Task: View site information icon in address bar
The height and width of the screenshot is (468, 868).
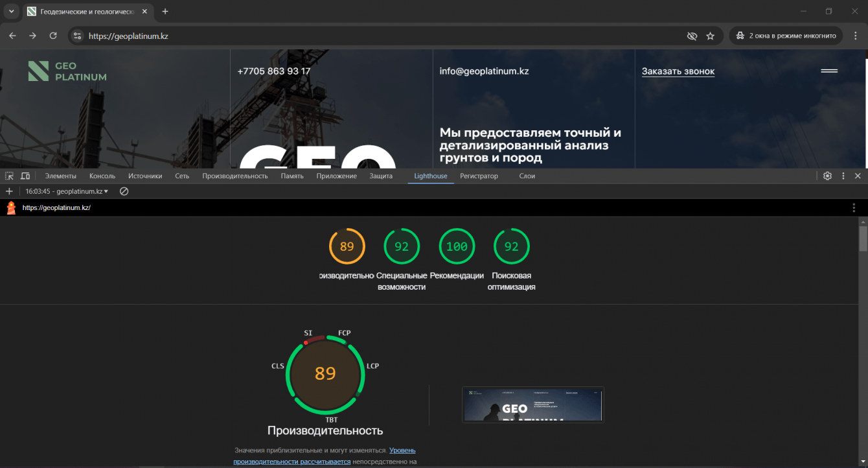Action: point(77,36)
